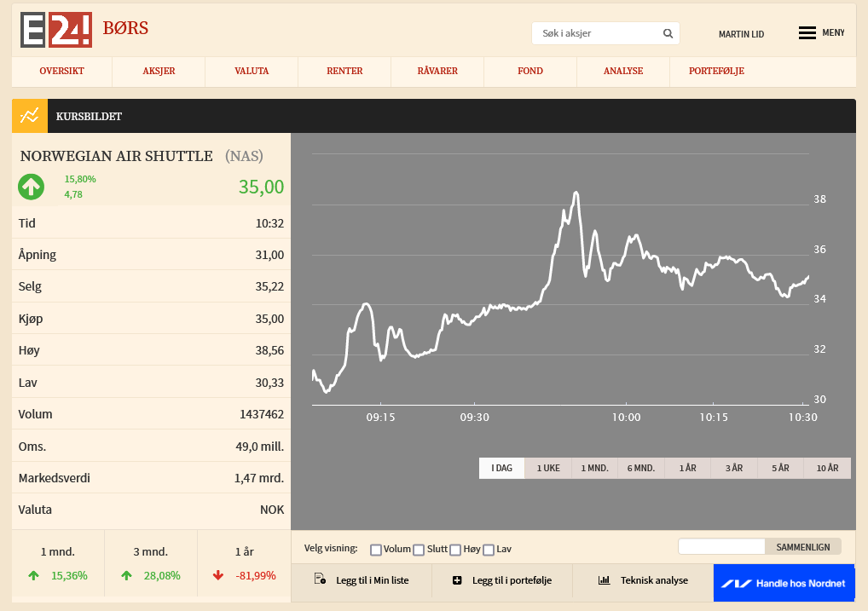
Task: Open the PORTEFØLJE tab
Action: tap(716, 71)
